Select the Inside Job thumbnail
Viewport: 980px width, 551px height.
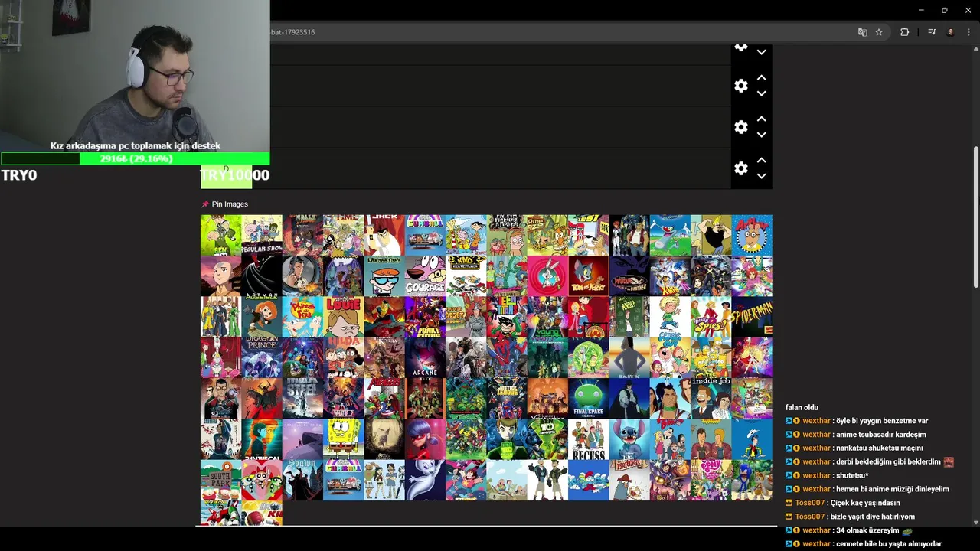point(711,399)
